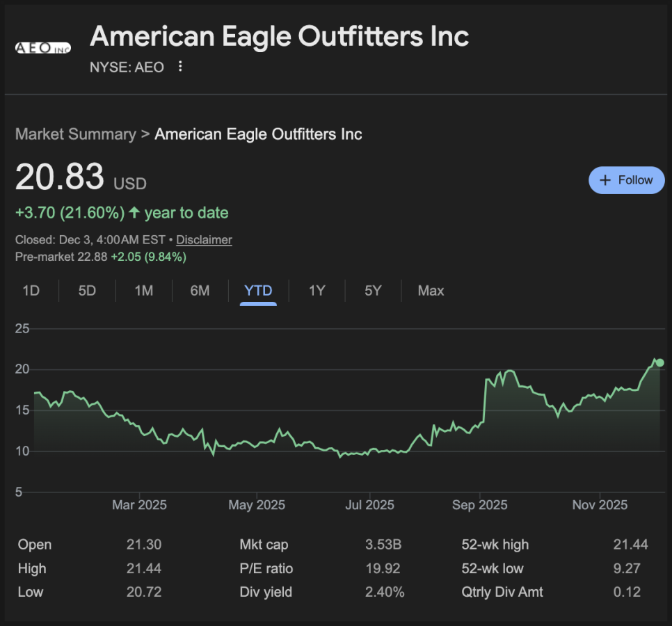Click the green up arrow beside year to date
The width and height of the screenshot is (672, 626).
tap(134, 213)
